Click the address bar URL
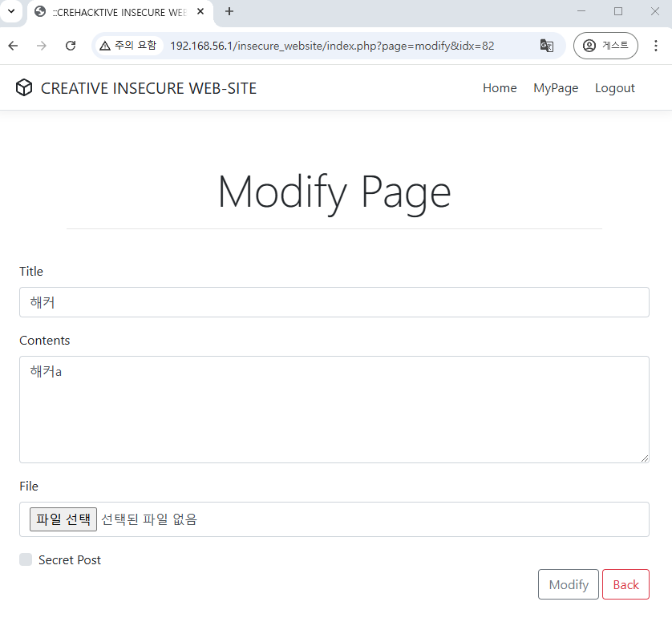Viewport: 672px width, 642px height. (332, 46)
